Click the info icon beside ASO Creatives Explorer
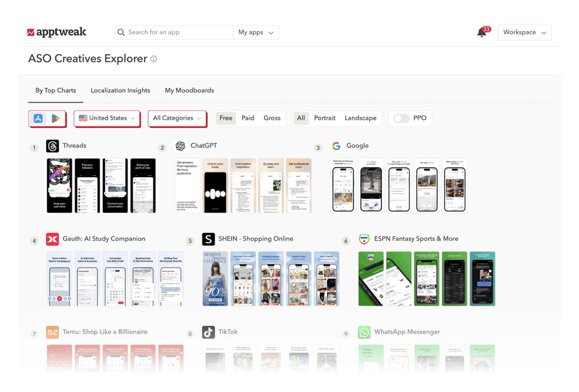The height and width of the screenshot is (392, 579). (x=154, y=59)
